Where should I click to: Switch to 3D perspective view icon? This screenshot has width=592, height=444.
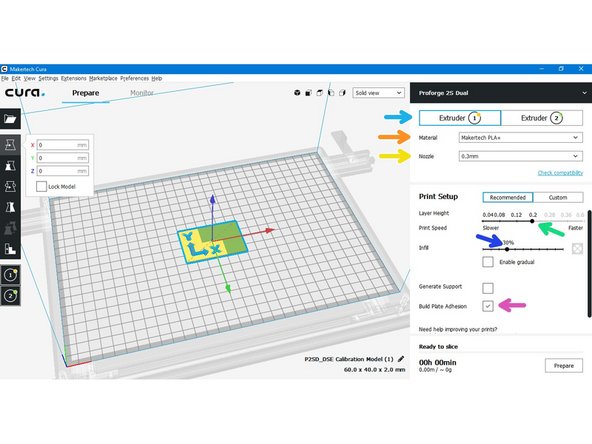click(x=297, y=93)
